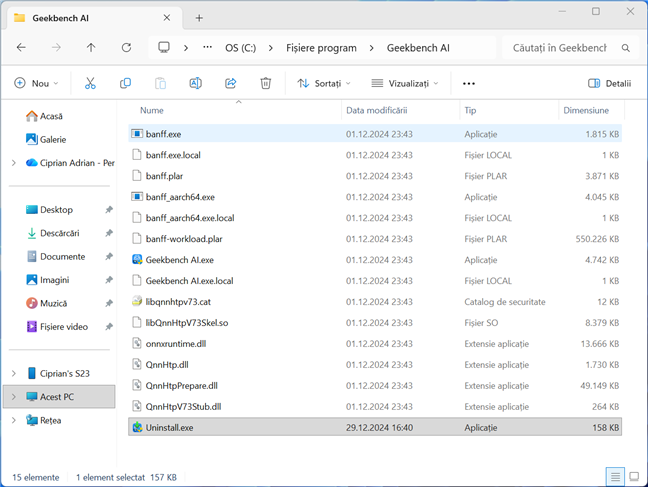Image resolution: width=648 pixels, height=487 pixels.
Task: Click the Rename icon in toolbar
Action: [x=195, y=84]
